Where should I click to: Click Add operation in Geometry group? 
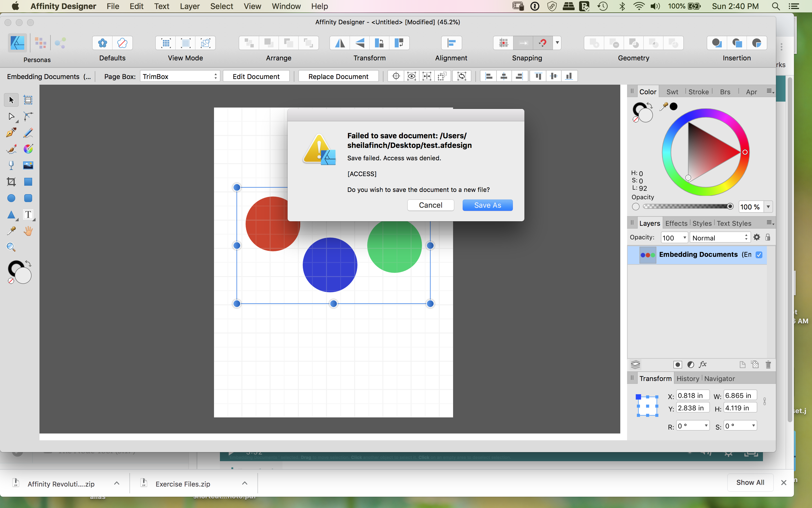pyautogui.click(x=594, y=43)
